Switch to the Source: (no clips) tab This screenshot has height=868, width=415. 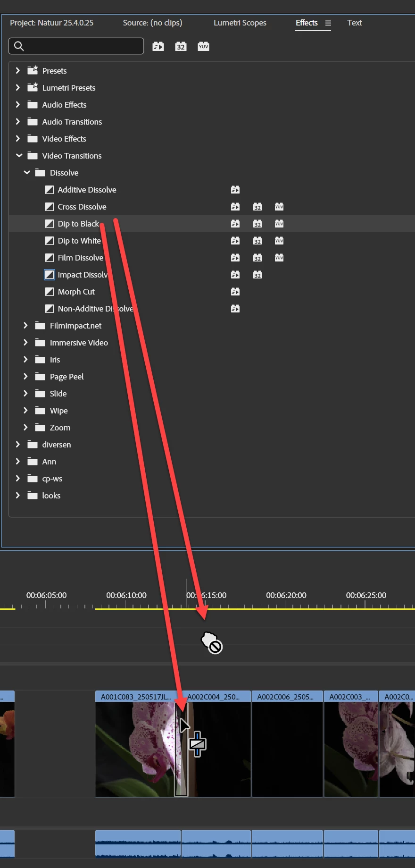pyautogui.click(x=152, y=23)
